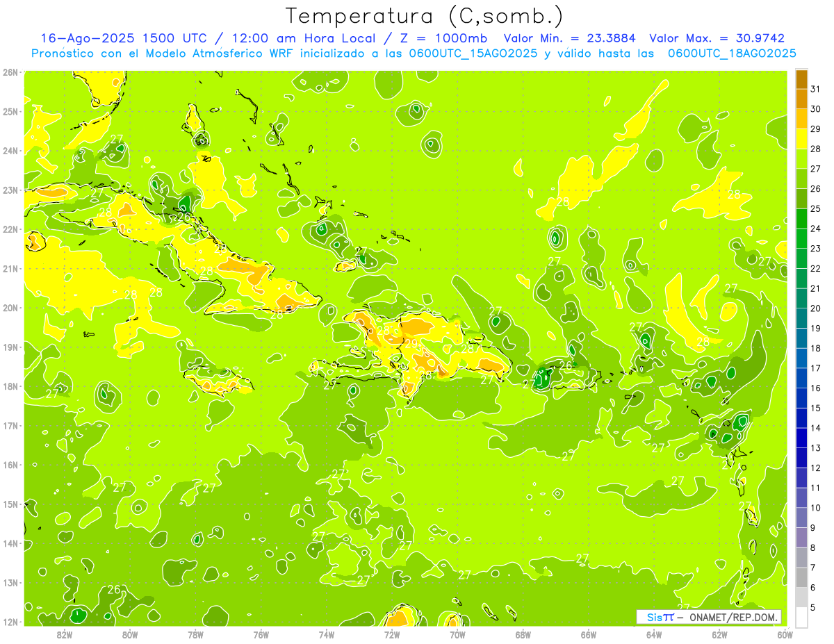The height and width of the screenshot is (644, 834).
Task: Click the "78W" longitude axis label
Action: click(195, 635)
